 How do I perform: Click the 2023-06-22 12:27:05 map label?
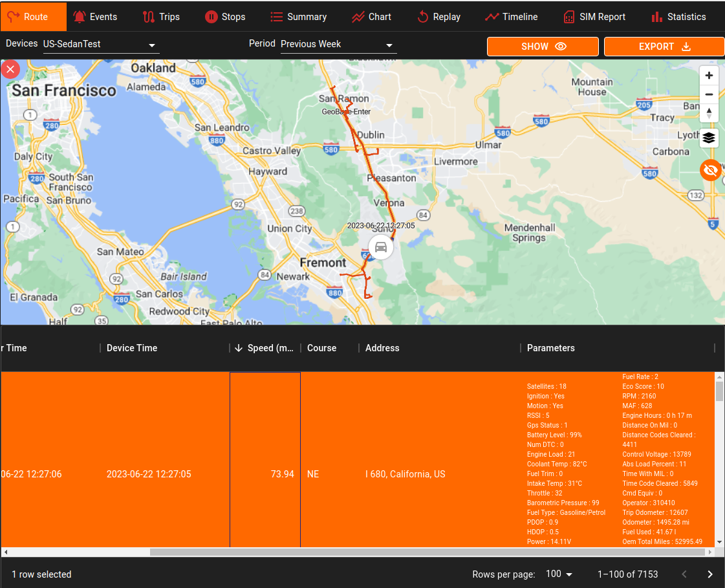pos(380,226)
